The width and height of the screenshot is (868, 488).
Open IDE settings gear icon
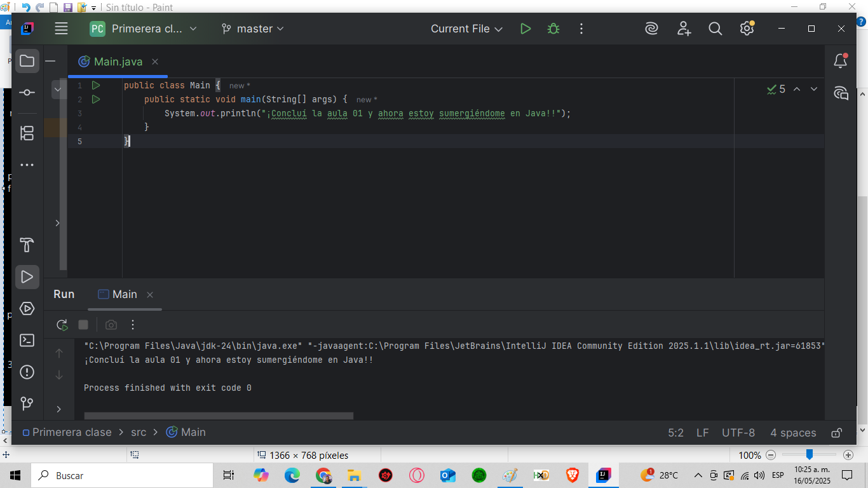pos(747,29)
